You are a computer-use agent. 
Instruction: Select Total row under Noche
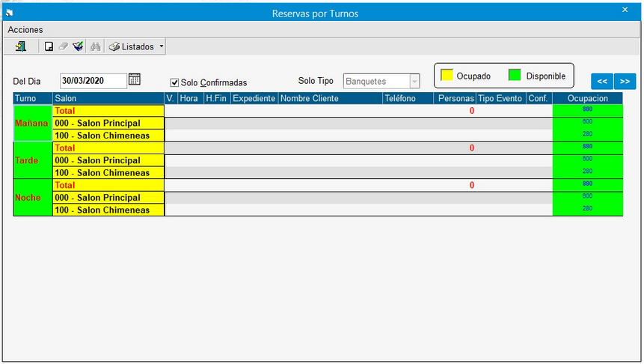click(108, 185)
